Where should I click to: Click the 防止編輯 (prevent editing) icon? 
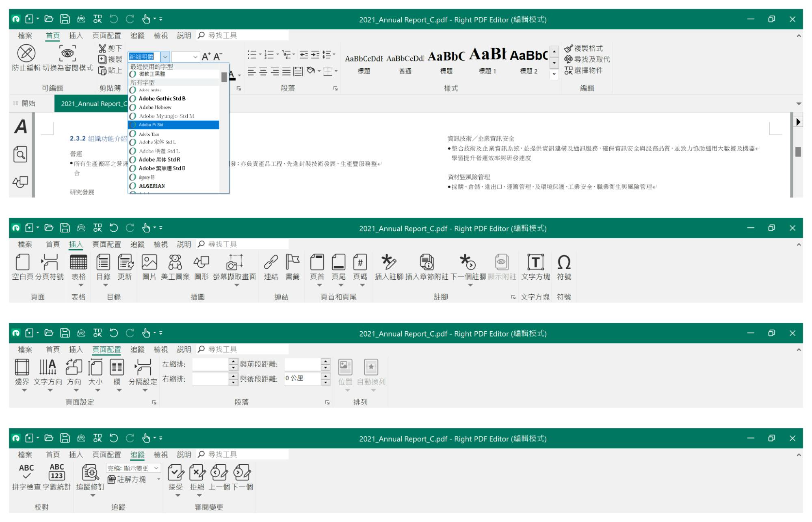pos(26,54)
